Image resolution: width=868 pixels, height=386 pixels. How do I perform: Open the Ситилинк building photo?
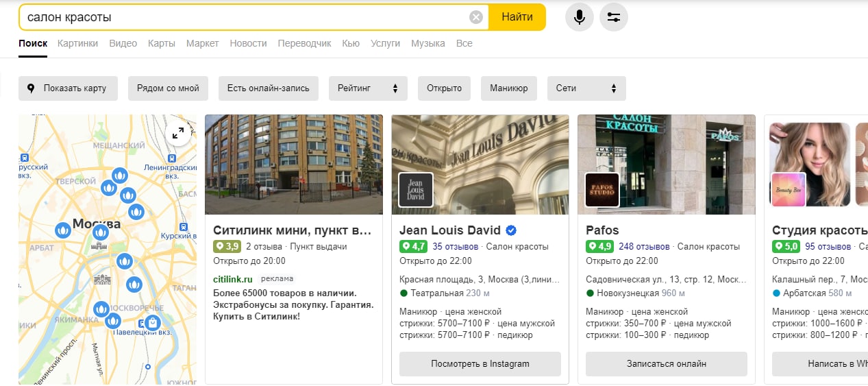(x=294, y=165)
